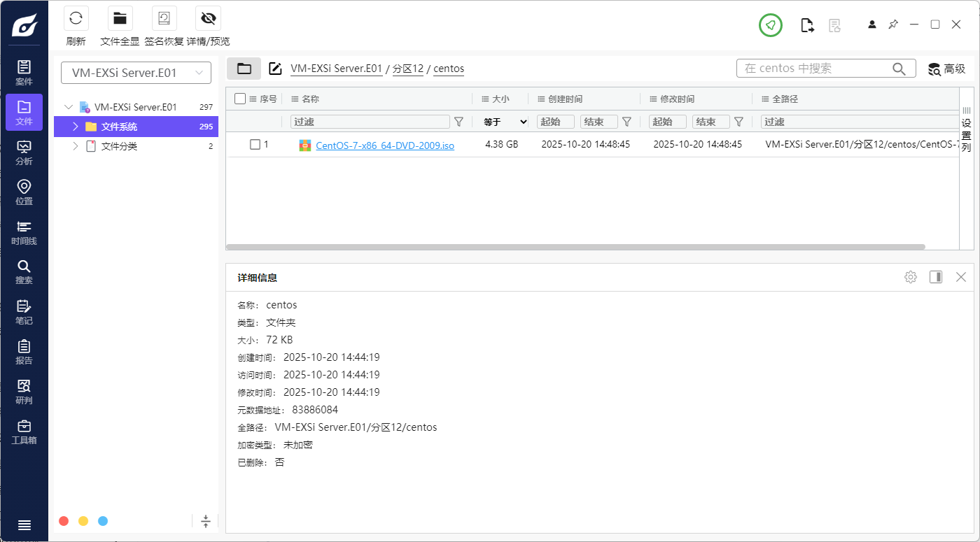Click the 文件全显 show-all-files icon
This screenshot has height=542, width=980.
click(120, 19)
